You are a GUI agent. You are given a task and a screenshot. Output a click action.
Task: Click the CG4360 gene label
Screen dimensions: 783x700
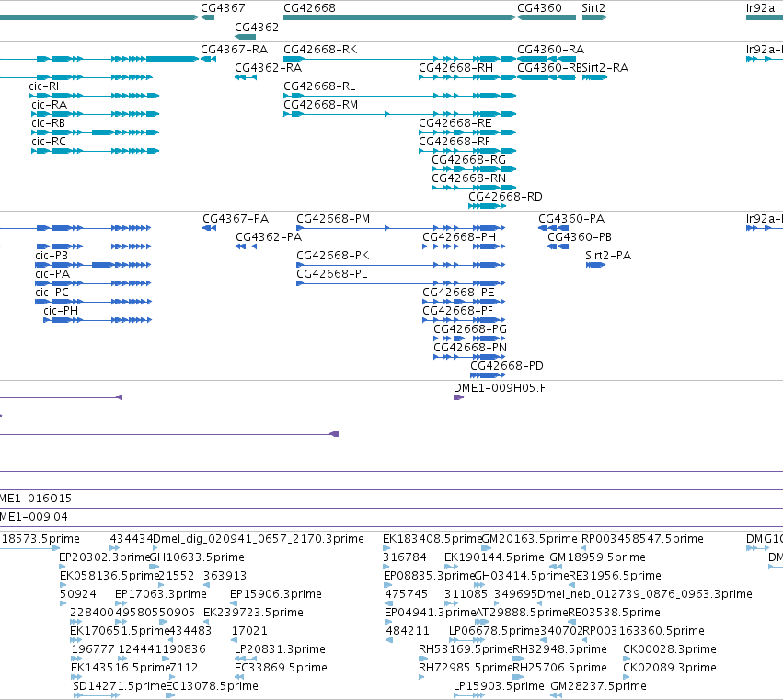[x=539, y=8]
